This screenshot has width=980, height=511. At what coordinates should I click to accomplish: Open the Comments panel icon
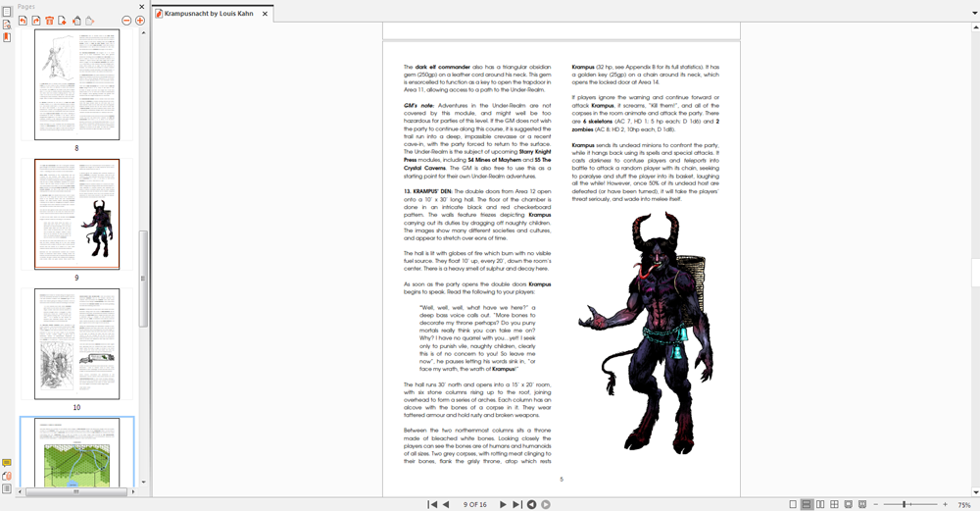click(7, 463)
